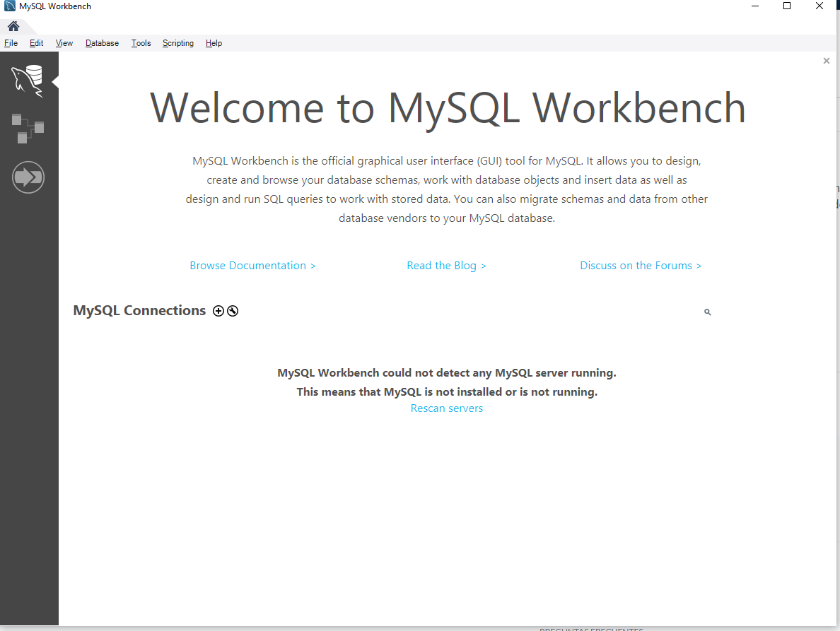Viewport: 840px width, 631px height.
Task: Open the View menu
Action: [64, 43]
